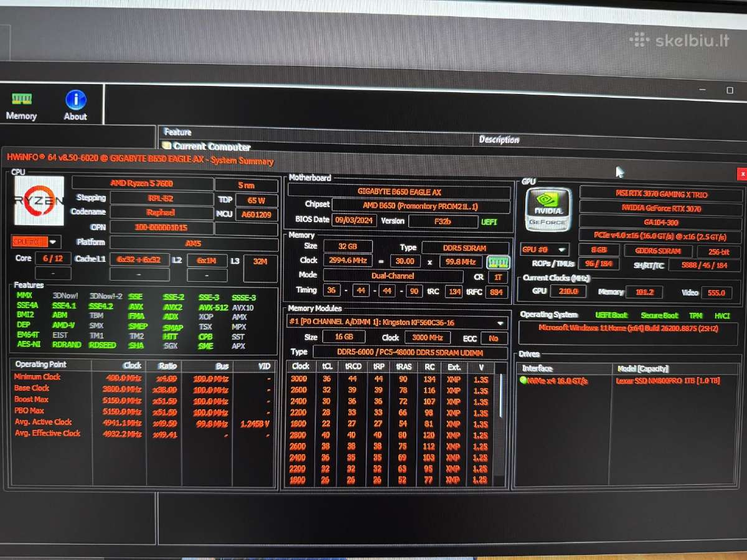Click the NVIDIA GeForce logo
Screen dimensions: 747x560
pyautogui.click(x=548, y=210)
